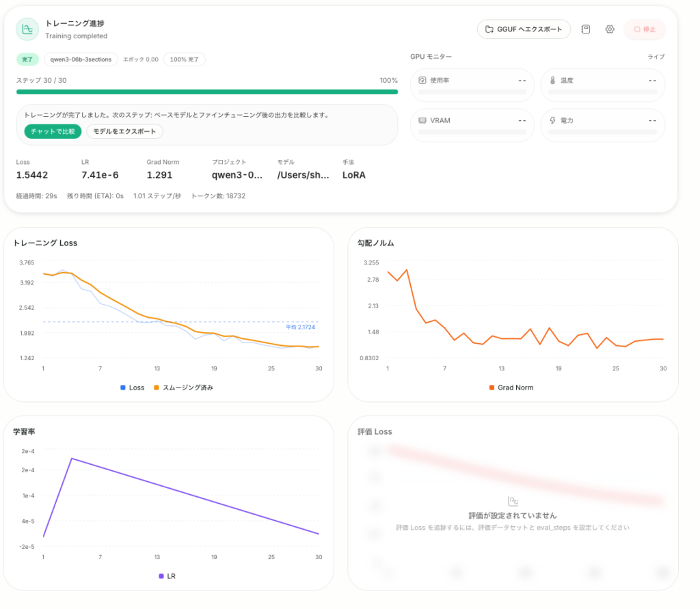
Task: Toggle the Grad Norm legend entry
Action: (511, 388)
